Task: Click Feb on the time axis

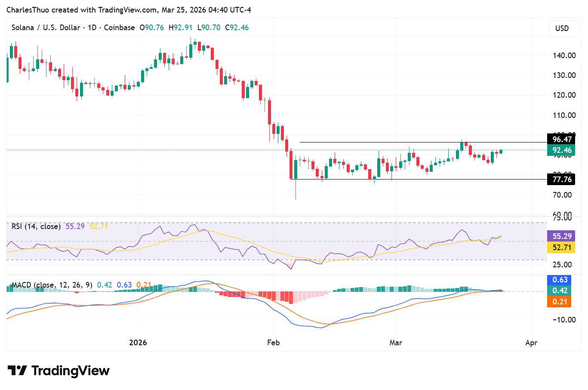Action: (273, 343)
